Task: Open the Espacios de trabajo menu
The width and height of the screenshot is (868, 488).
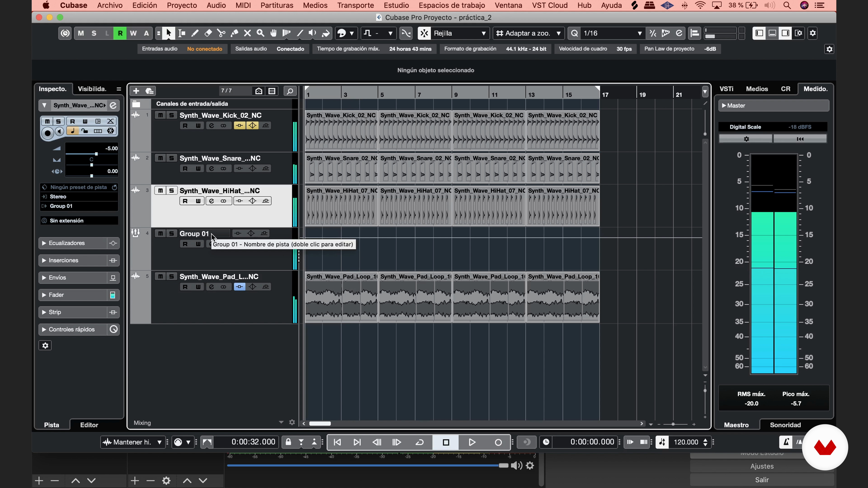Action: tap(452, 5)
